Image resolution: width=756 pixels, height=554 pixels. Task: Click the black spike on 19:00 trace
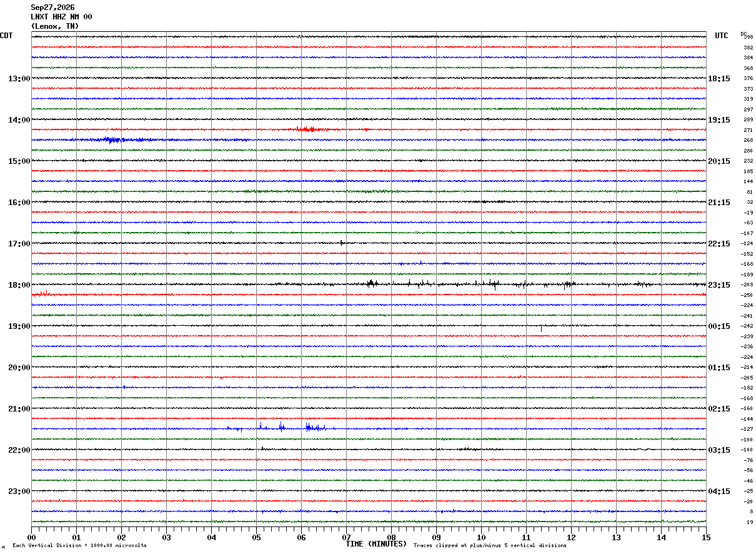pos(541,328)
